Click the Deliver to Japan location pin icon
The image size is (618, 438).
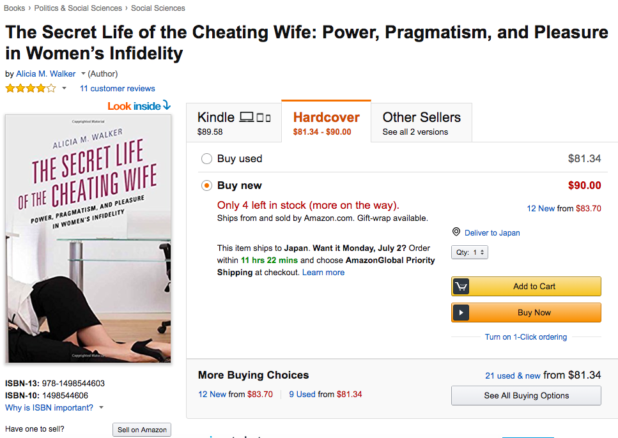point(456,232)
